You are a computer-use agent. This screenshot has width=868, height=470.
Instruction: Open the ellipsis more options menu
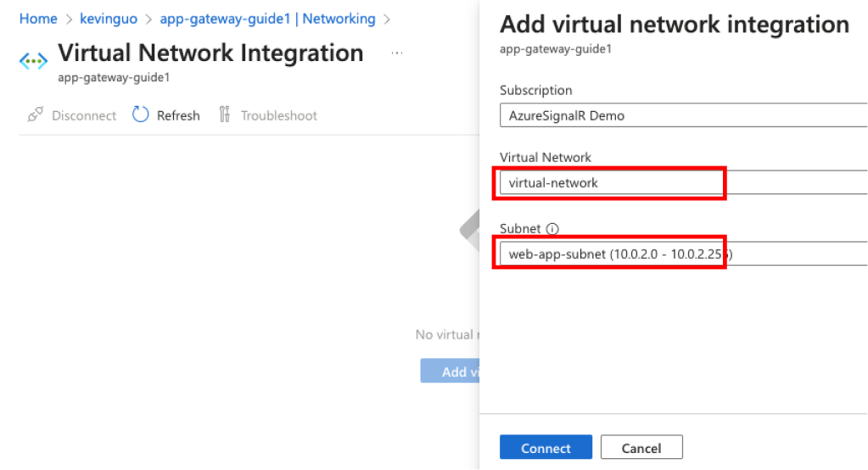click(x=397, y=53)
